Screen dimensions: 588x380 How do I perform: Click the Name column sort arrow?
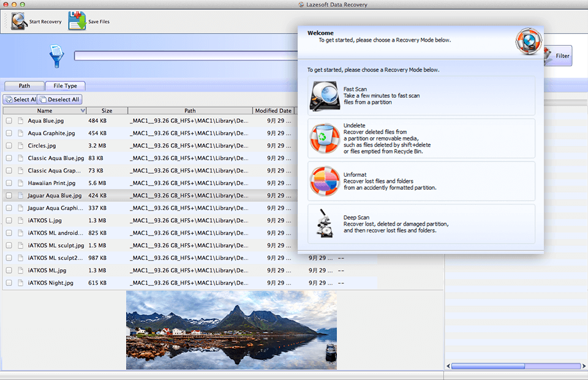coord(83,111)
